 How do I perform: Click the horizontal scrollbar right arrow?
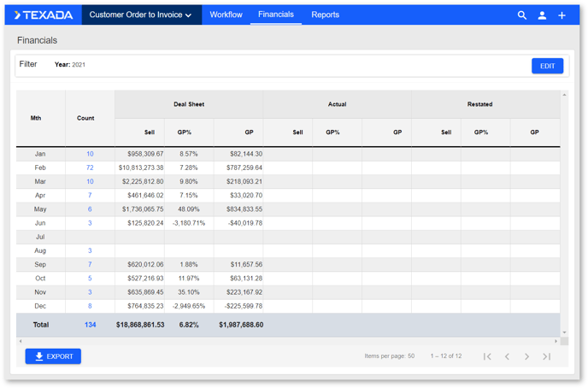[x=556, y=341]
